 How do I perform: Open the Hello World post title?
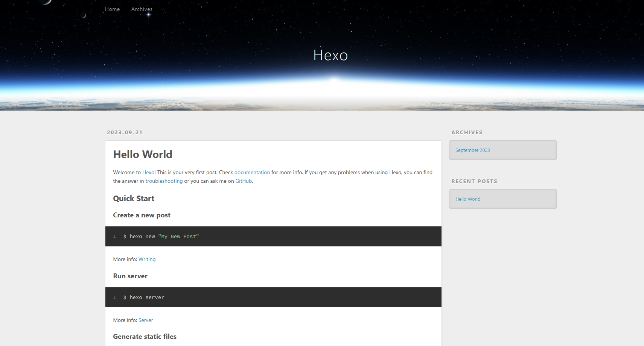tap(143, 154)
